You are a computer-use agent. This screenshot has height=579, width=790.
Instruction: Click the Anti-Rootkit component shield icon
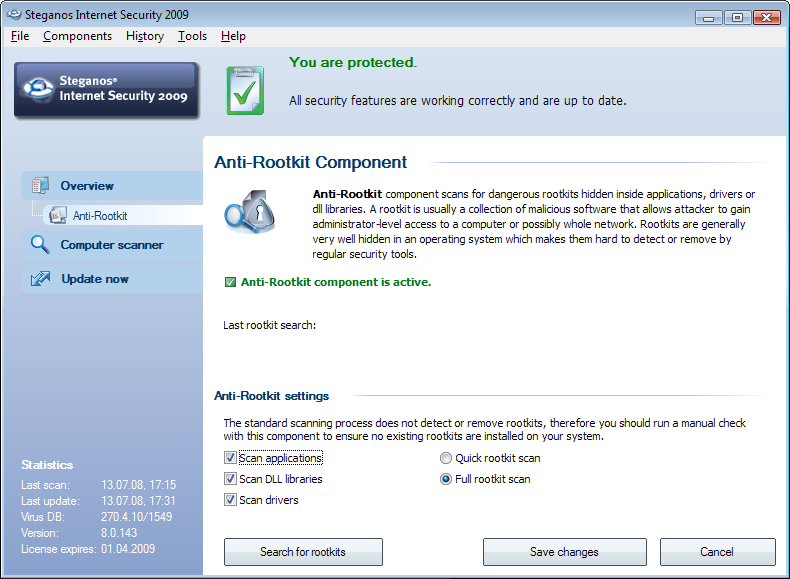pyautogui.click(x=250, y=211)
